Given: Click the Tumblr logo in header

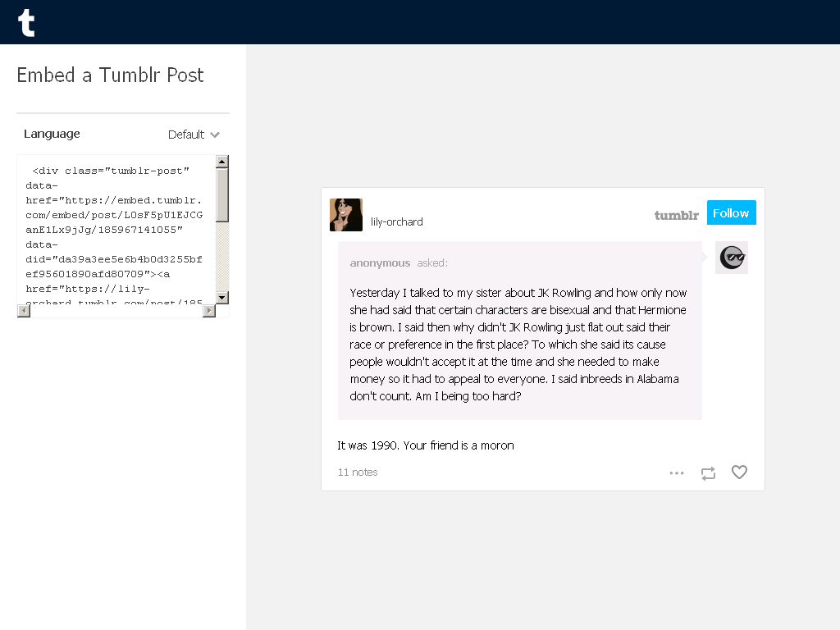Looking at the screenshot, I should 26,23.
